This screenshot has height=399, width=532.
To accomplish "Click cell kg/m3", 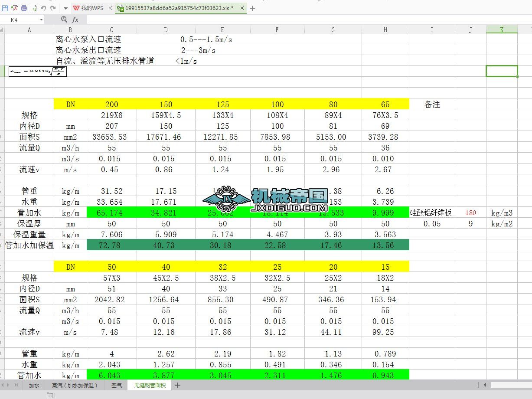I will click(x=502, y=213).
